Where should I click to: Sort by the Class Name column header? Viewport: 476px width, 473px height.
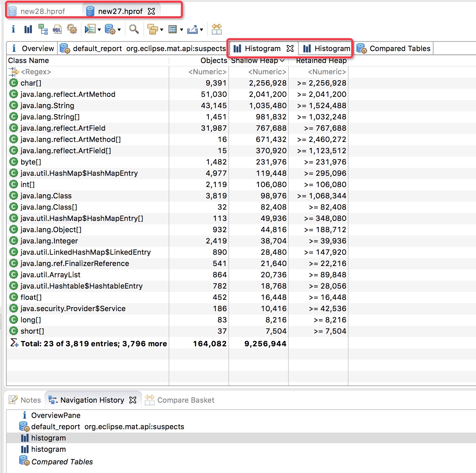pyautogui.click(x=88, y=60)
